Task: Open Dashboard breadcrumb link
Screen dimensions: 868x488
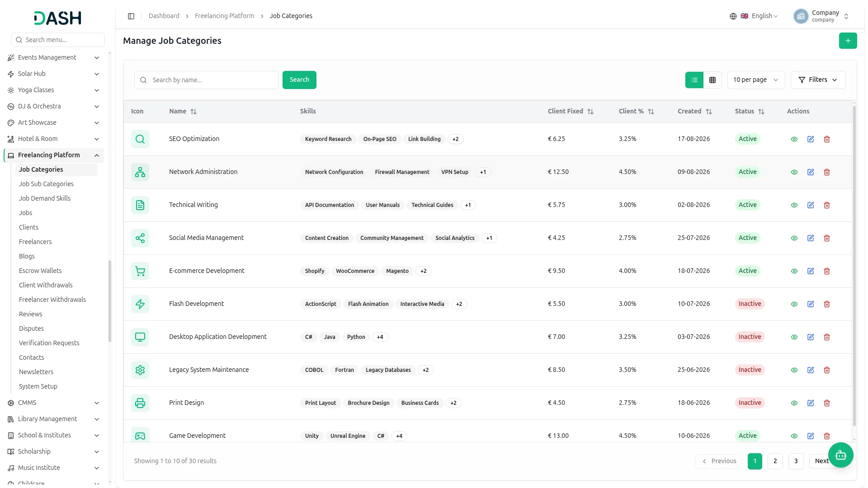Action: coord(164,16)
